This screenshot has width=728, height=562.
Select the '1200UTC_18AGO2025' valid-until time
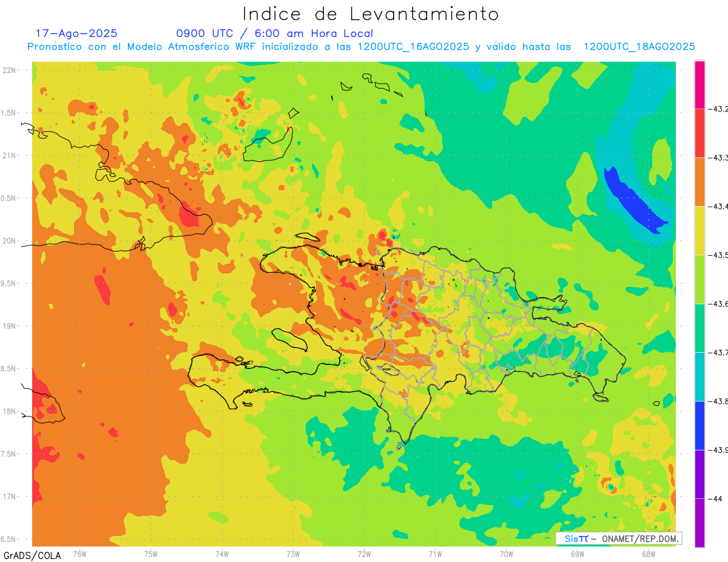click(639, 47)
